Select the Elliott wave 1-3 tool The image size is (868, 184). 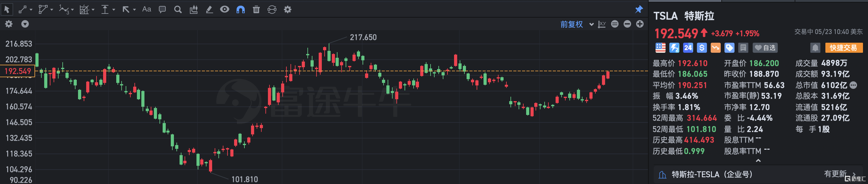pos(64,9)
